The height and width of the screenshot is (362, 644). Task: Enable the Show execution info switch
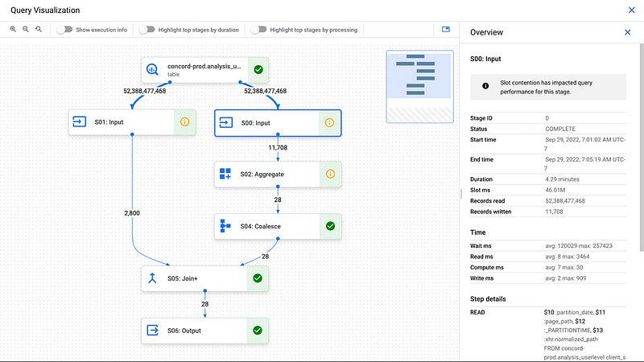click(64, 30)
